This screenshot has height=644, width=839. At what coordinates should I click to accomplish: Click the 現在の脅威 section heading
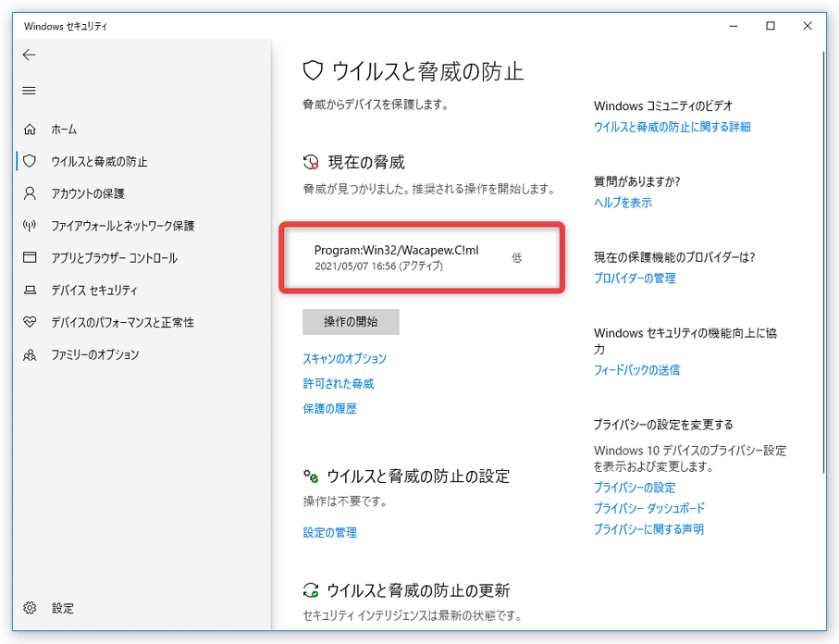(366, 162)
